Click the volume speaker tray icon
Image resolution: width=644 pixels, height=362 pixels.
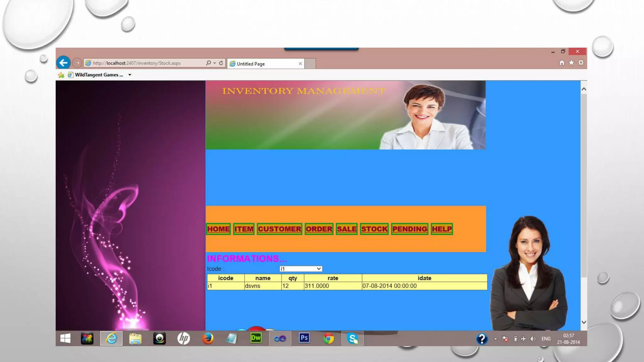pos(533,339)
